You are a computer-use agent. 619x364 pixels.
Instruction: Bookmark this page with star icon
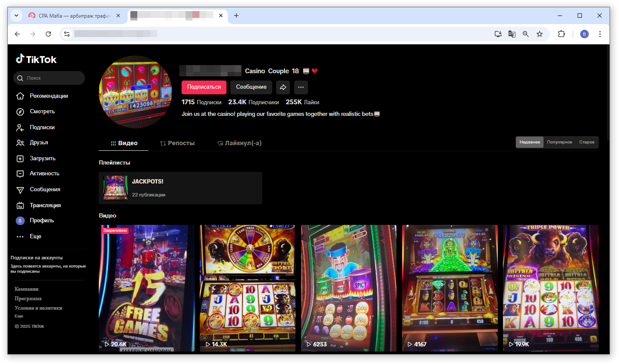(539, 34)
